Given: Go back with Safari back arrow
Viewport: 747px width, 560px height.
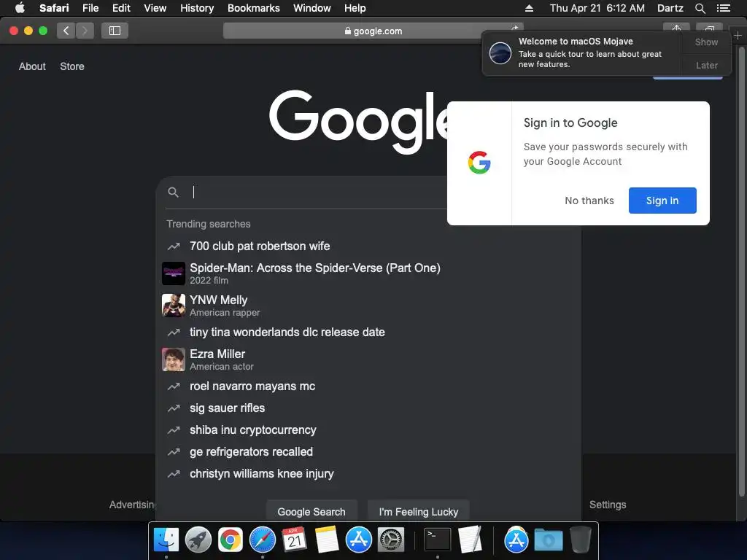Looking at the screenshot, I should pyautogui.click(x=66, y=31).
